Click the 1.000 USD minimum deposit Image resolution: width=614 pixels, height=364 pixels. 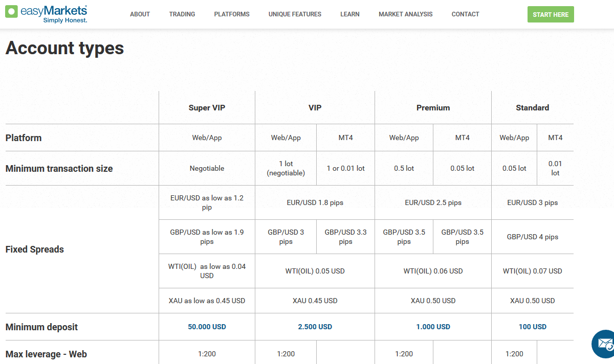click(433, 327)
